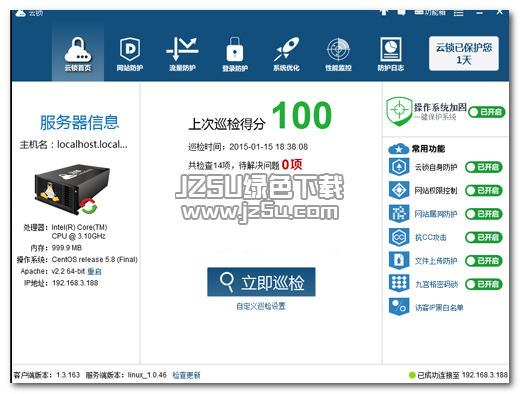Toggle 网站权限控制 switch
This screenshot has width=520, height=394.
pos(484,191)
